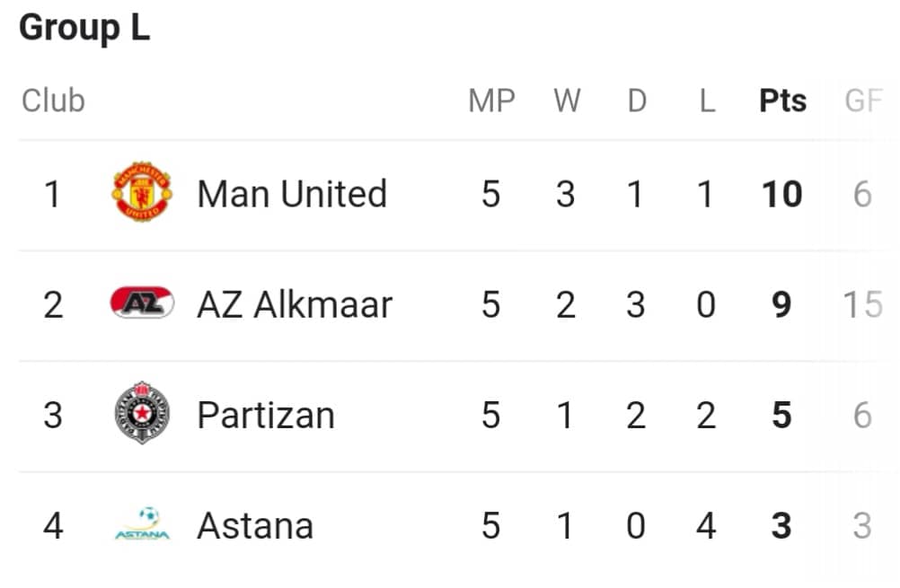Click AZ Alkmaar's 9 points value

[781, 304]
